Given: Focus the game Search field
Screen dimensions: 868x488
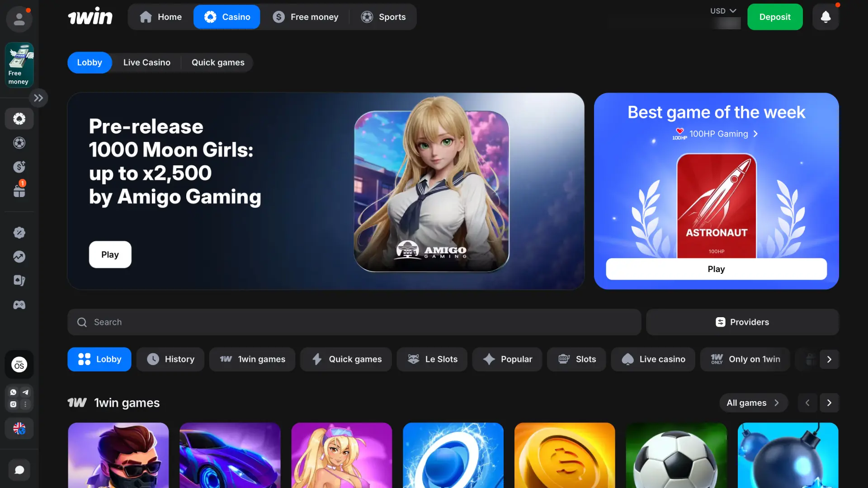Looking at the screenshot, I should [x=354, y=322].
